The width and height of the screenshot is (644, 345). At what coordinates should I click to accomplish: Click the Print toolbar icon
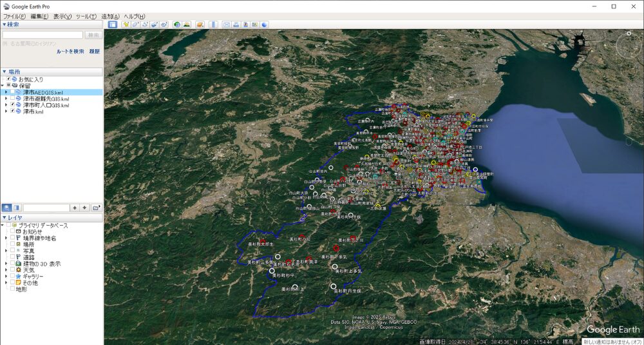pyautogui.click(x=236, y=25)
